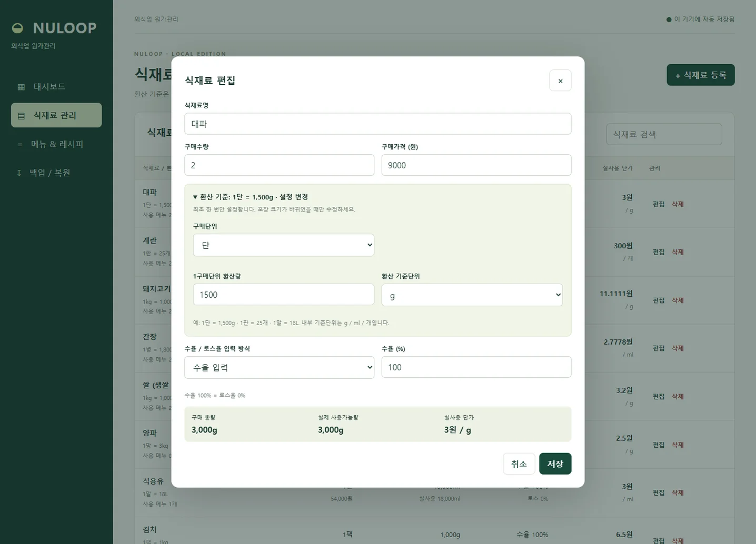
Task: Click 편집 for the 3.2원 row
Action: tap(659, 397)
